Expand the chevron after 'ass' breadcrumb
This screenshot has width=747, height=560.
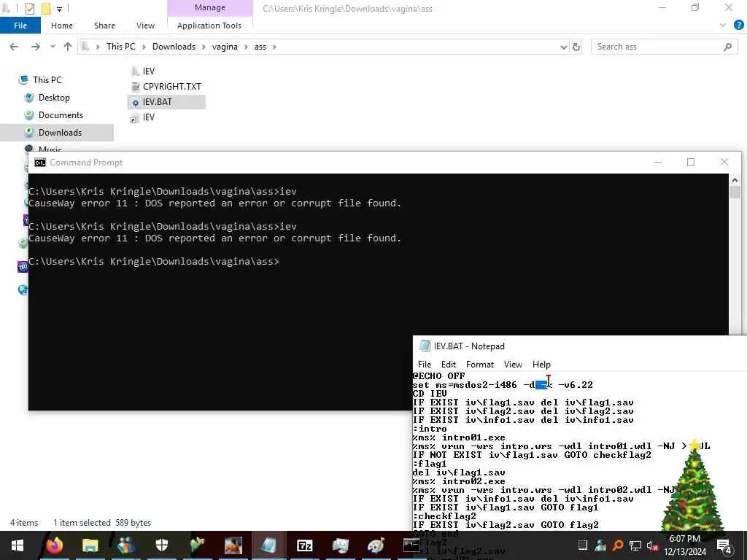pyautogui.click(x=274, y=47)
